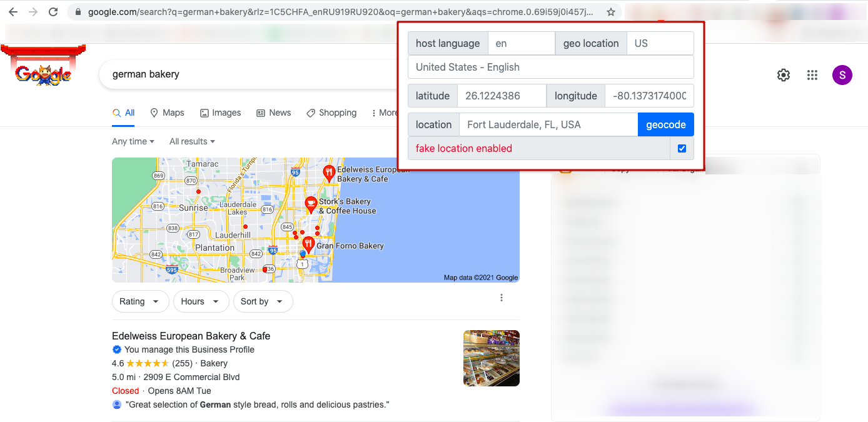Uncheck the fake location enabled checkbox
The image size is (868, 422).
click(x=682, y=149)
